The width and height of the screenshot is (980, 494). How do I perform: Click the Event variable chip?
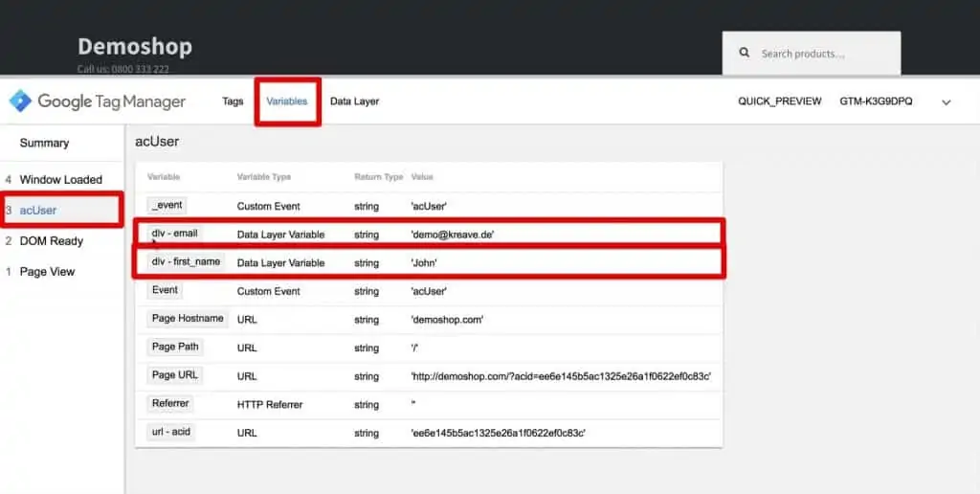[x=165, y=290]
